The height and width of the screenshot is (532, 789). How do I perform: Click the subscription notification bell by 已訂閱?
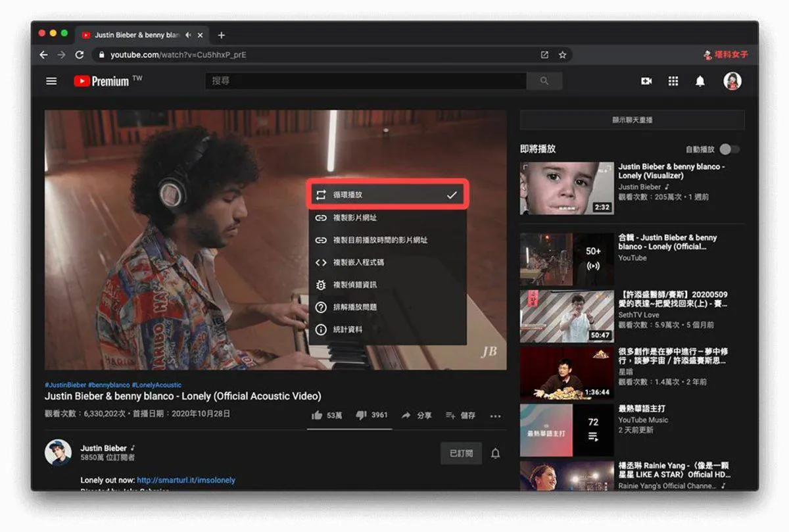tap(495, 454)
